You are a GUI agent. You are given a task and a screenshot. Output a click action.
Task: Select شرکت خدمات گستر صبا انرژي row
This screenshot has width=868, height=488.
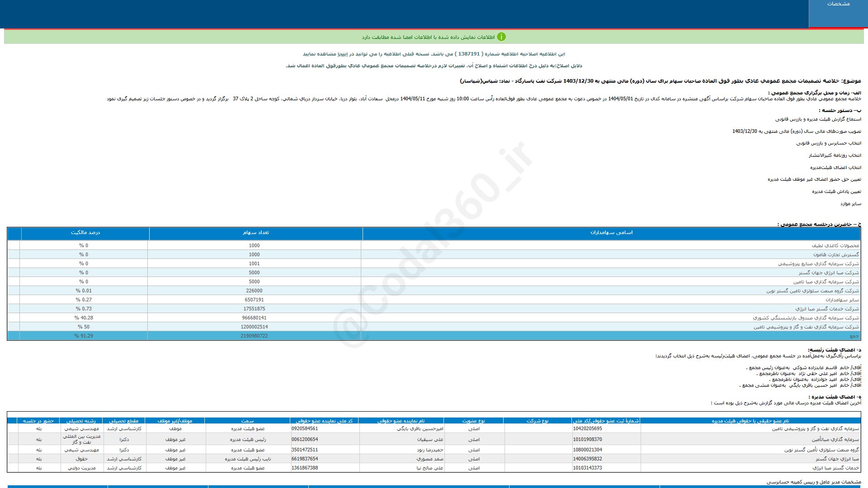827,309
